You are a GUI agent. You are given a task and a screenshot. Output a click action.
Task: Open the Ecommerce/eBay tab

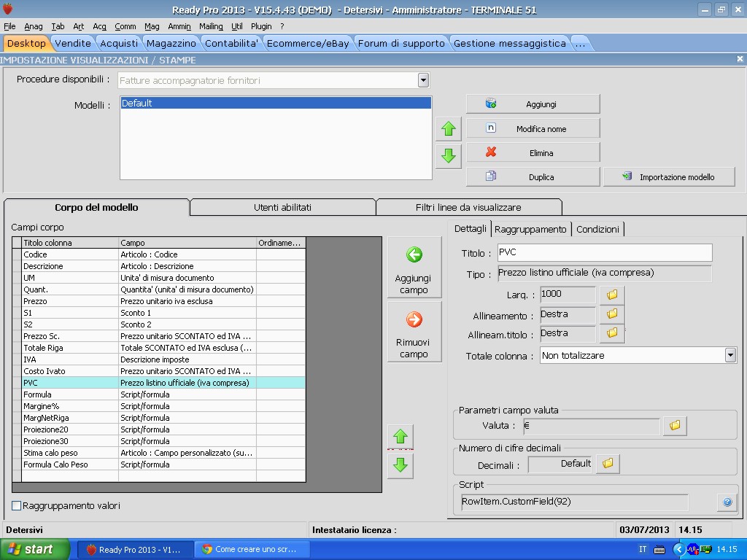tap(308, 43)
